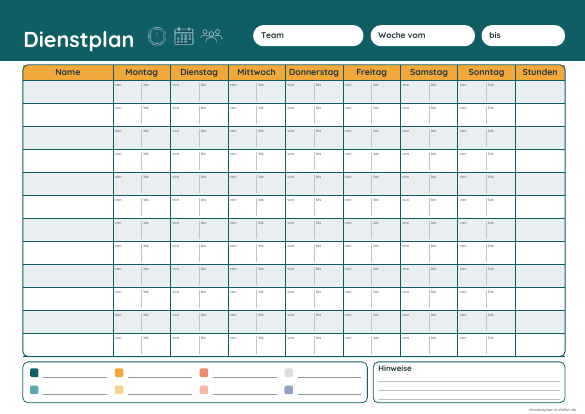Select the Team input field
This screenshot has width=585, height=414.
(x=308, y=35)
